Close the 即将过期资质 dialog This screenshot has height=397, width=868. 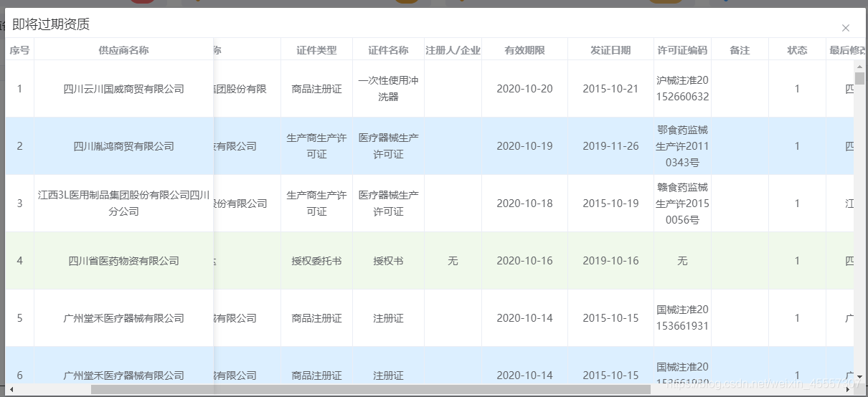point(845,28)
